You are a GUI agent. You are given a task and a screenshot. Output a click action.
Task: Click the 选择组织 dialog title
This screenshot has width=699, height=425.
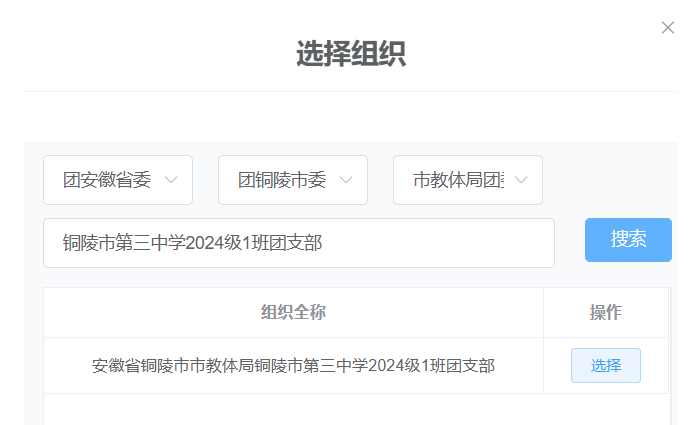350,53
